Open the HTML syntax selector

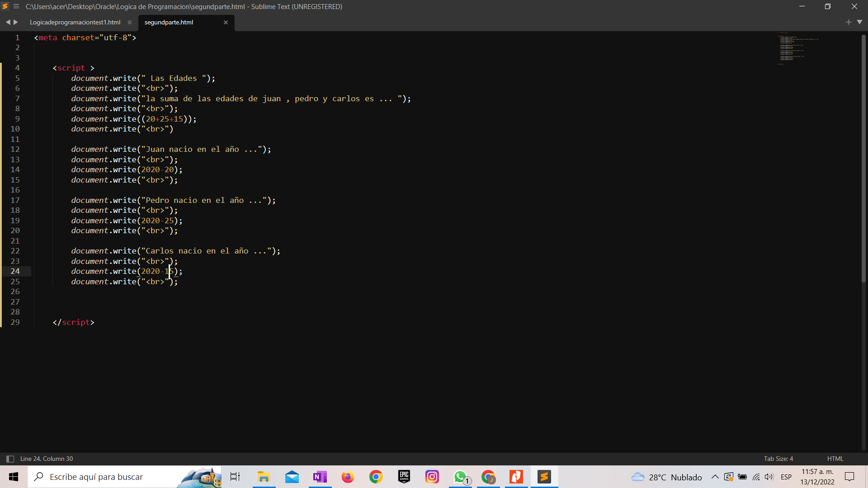click(835, 459)
